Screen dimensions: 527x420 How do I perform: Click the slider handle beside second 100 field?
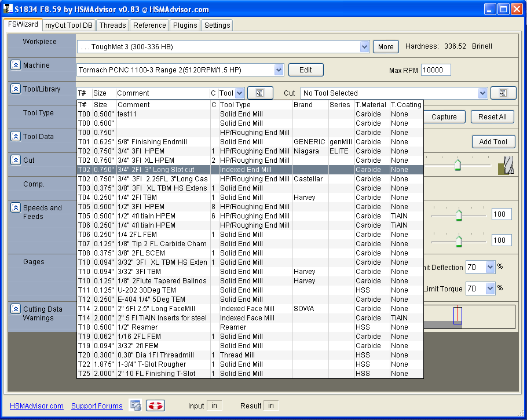click(x=459, y=241)
